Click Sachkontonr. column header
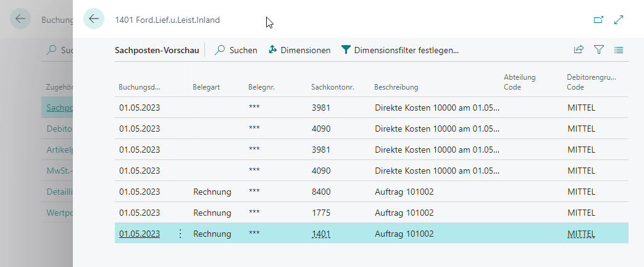Screen dimensions: 644x267 tap(333, 87)
